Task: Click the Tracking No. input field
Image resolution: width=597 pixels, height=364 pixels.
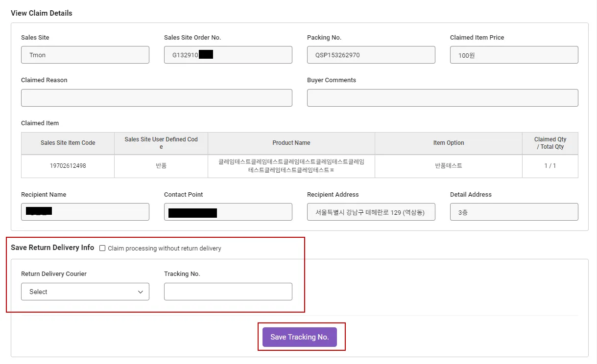Action: point(228,292)
